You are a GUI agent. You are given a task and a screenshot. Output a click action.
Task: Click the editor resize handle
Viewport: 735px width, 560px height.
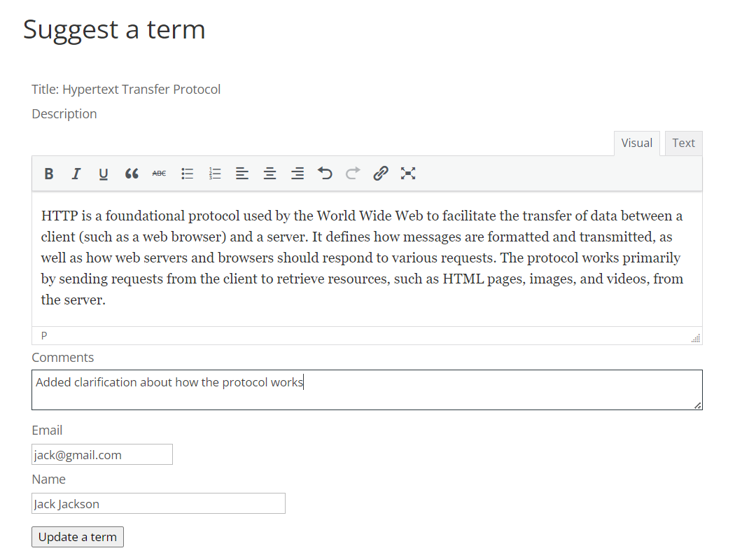[x=696, y=338]
